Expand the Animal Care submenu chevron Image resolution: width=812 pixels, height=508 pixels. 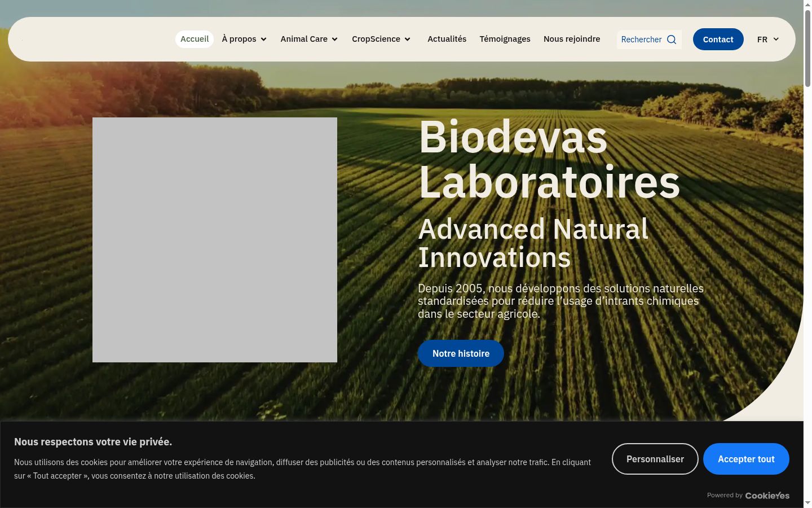coord(334,40)
